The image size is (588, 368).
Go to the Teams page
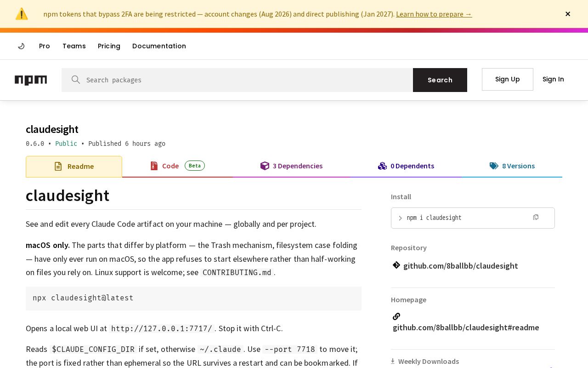[x=74, y=46]
